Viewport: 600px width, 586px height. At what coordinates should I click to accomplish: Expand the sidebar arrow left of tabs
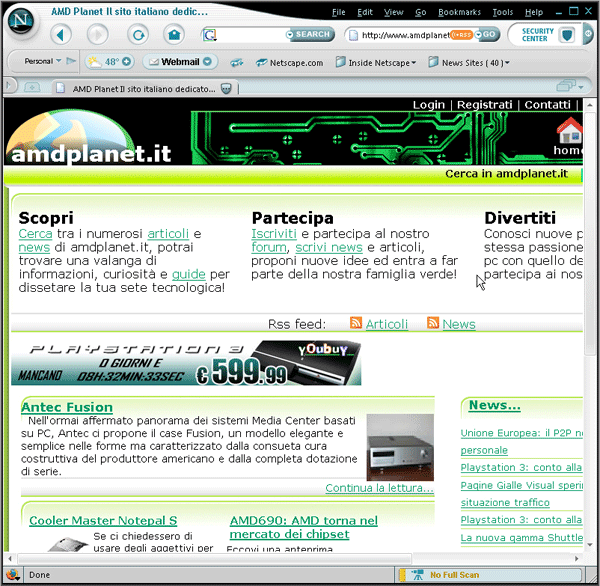(9, 85)
